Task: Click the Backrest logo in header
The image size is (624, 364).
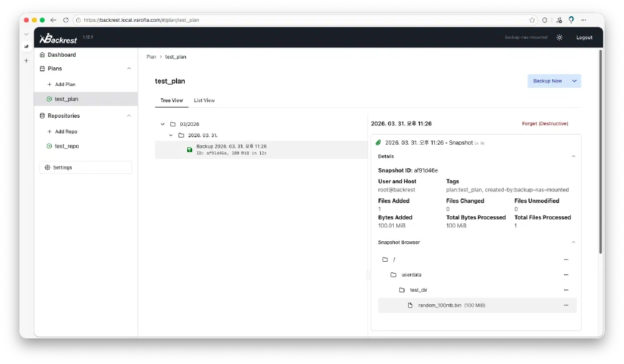Action: click(59, 39)
